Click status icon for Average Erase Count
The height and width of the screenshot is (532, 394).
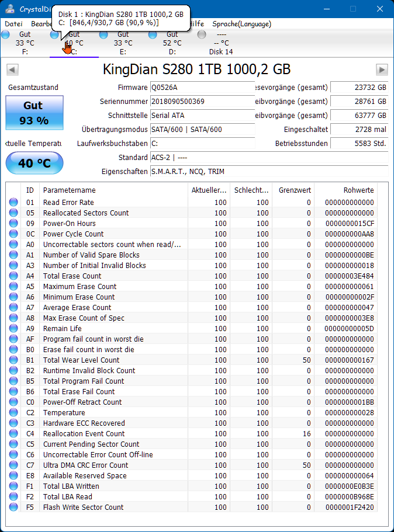click(13, 308)
